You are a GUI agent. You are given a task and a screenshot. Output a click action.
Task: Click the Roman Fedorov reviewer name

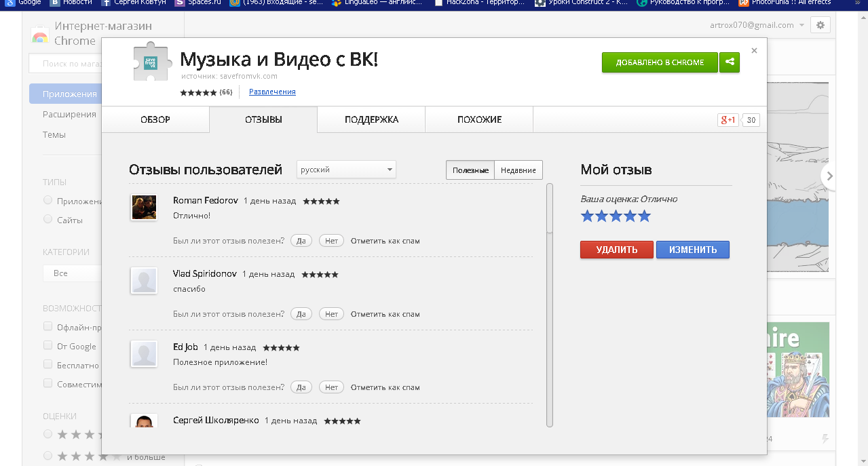click(206, 200)
